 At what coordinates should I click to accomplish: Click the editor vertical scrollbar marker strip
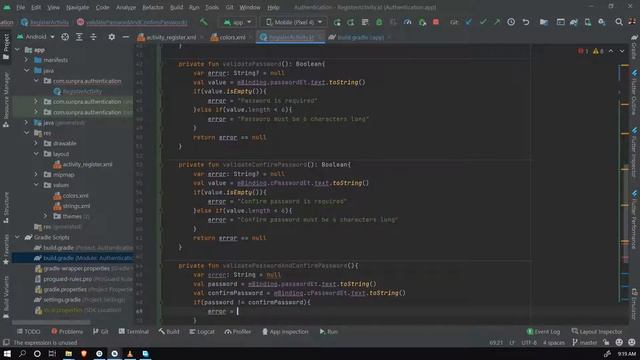coord(625,184)
